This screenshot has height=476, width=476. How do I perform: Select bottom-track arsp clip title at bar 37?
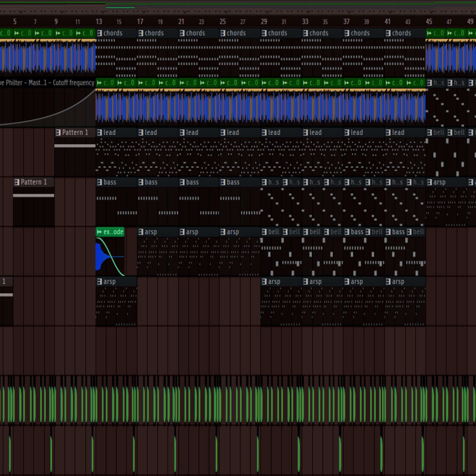(x=357, y=282)
